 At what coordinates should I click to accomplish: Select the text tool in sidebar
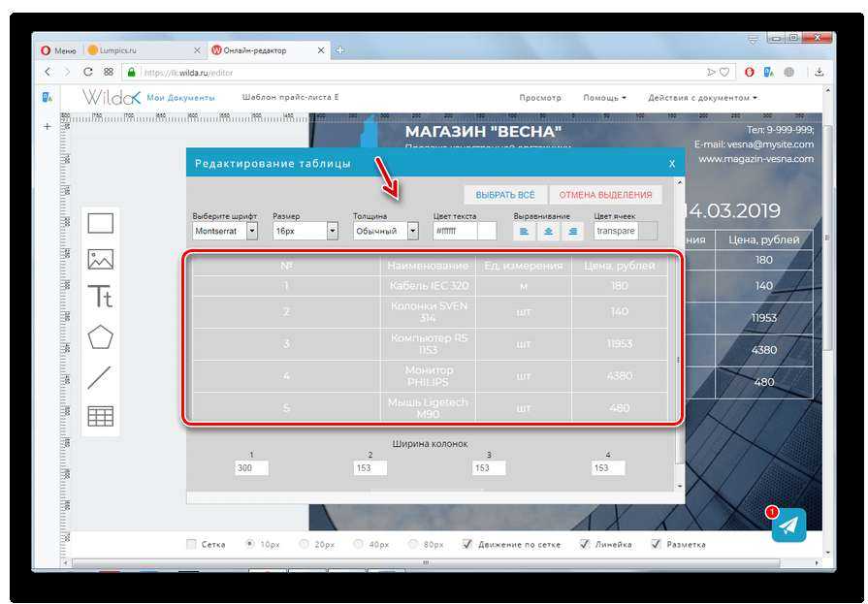click(101, 297)
